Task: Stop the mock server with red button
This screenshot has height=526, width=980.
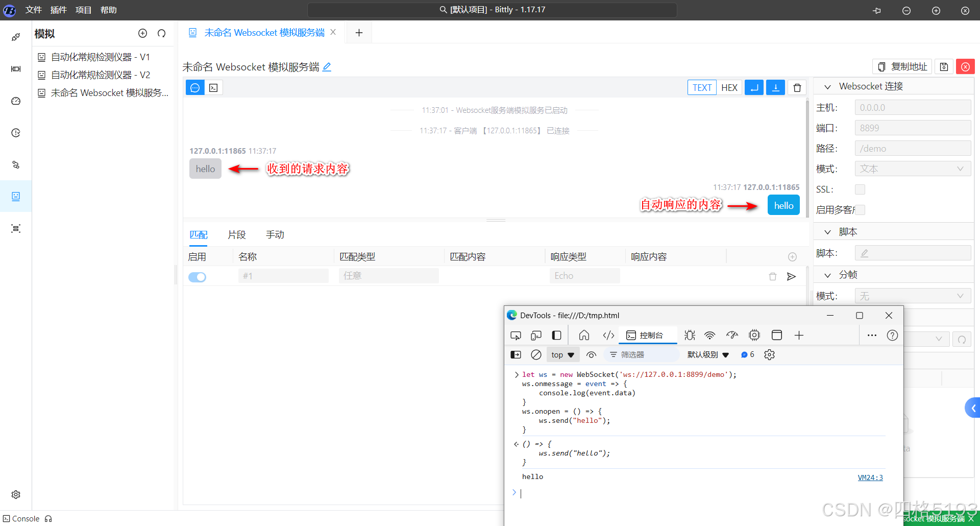Action: pyautogui.click(x=965, y=67)
